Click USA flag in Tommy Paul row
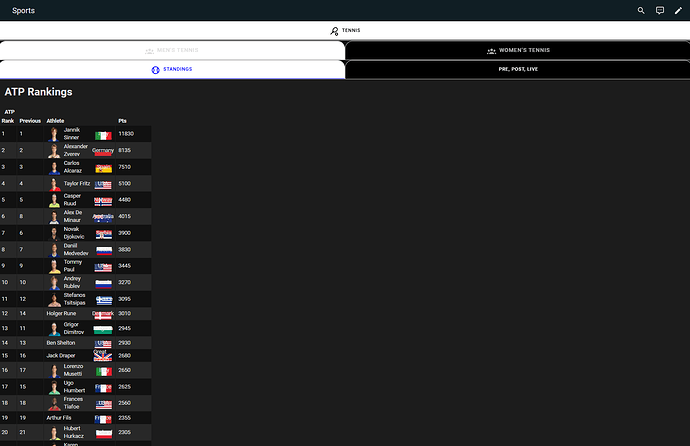The height and width of the screenshot is (446, 690). (103, 267)
